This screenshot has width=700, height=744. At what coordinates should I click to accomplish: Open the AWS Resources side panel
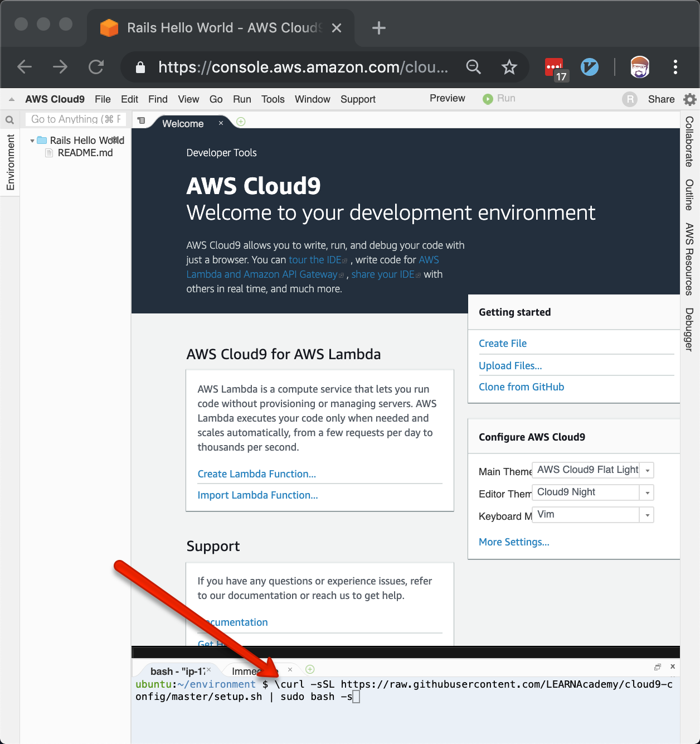point(689,259)
